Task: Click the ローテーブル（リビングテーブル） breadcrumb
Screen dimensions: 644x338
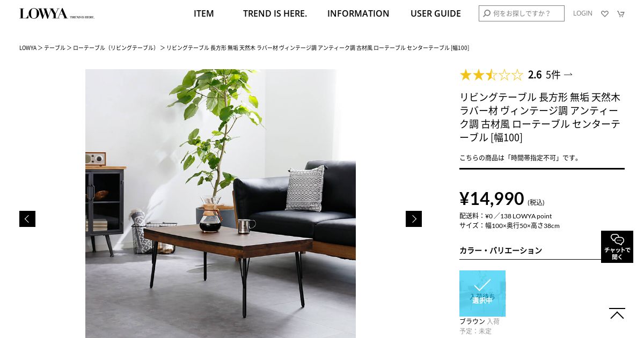Action: 115,48
